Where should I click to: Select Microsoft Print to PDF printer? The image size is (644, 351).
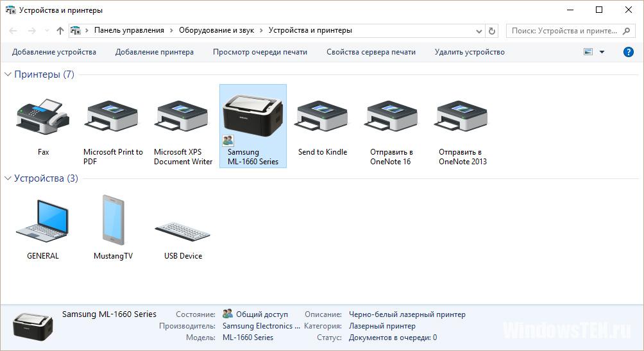click(112, 117)
